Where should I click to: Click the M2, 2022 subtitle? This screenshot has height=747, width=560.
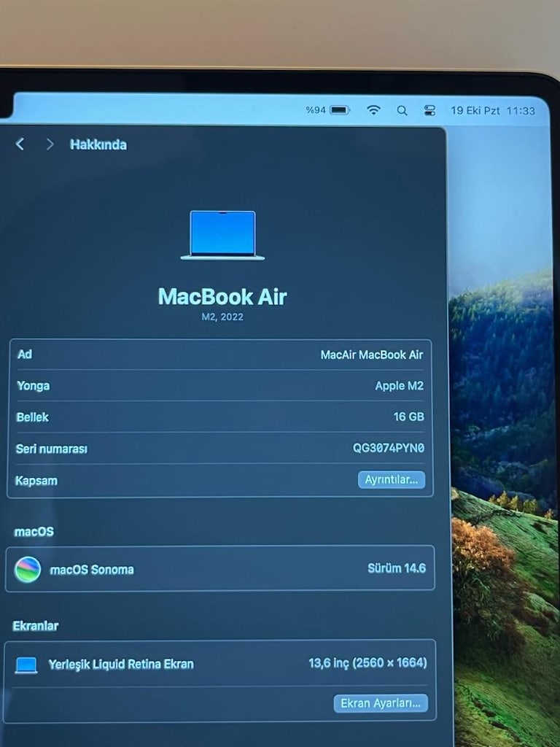click(222, 317)
